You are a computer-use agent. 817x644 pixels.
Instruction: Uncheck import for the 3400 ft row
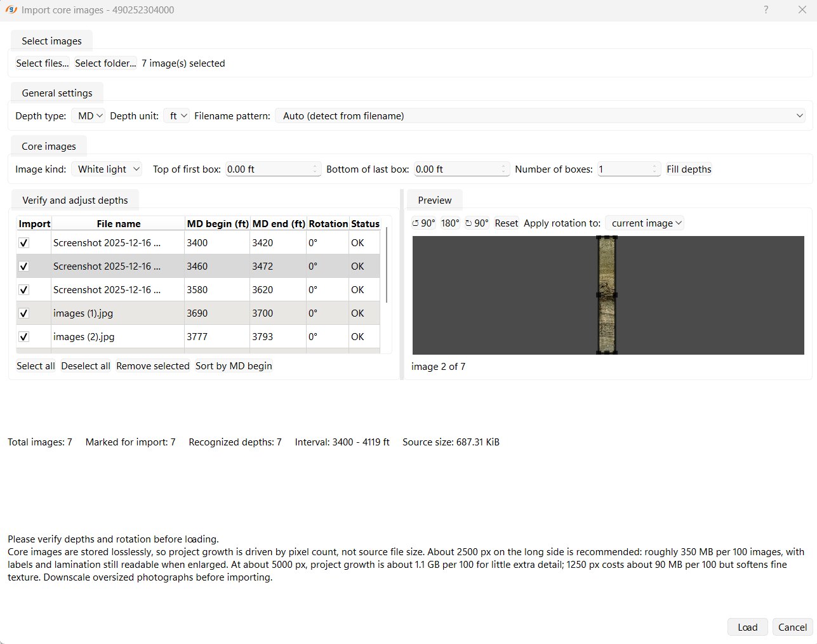(x=24, y=242)
